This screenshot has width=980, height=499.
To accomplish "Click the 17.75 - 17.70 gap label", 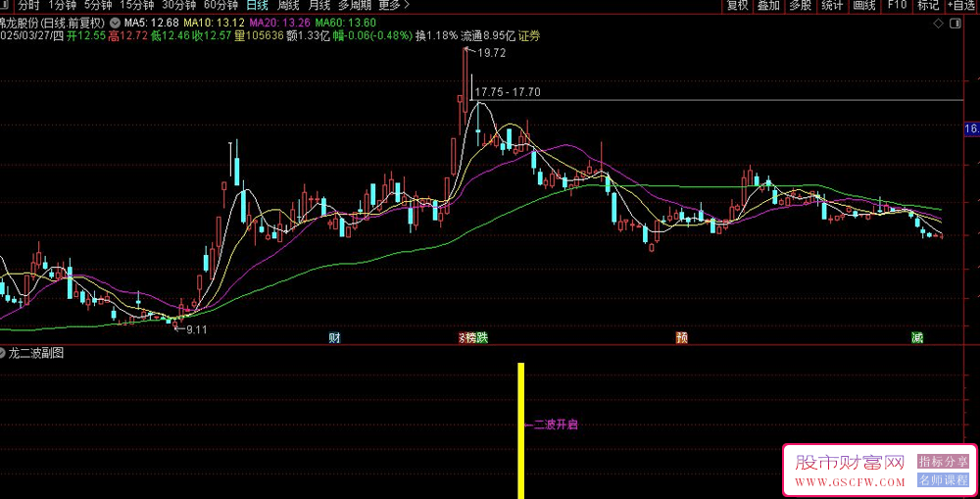I will click(x=508, y=92).
